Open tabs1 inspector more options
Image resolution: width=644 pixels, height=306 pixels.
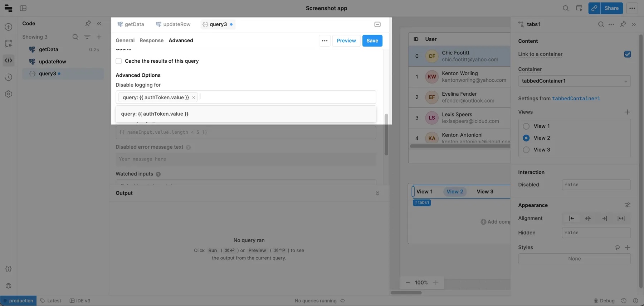coord(611,24)
